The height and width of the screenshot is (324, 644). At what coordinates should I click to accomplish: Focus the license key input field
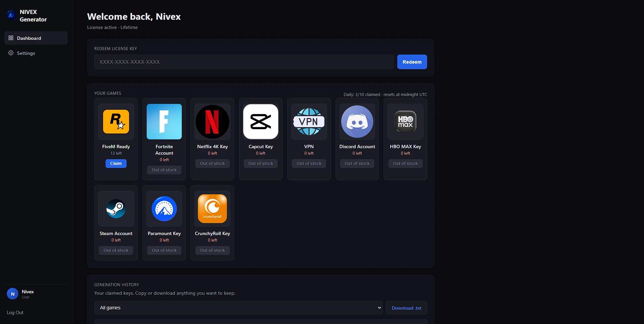click(x=244, y=62)
